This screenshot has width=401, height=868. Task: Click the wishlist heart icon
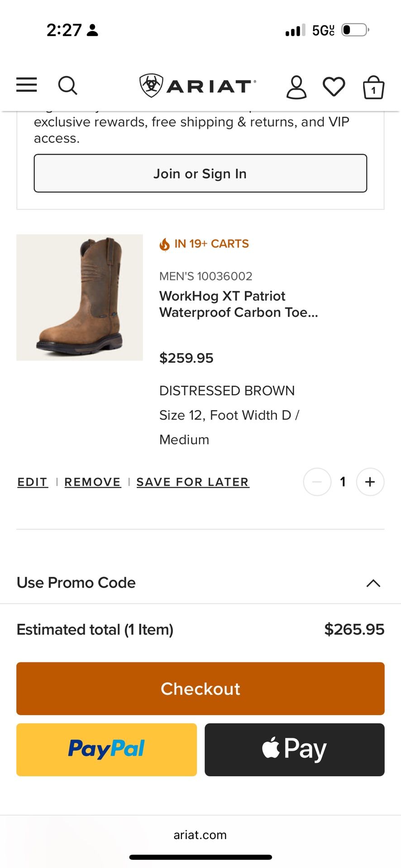334,86
